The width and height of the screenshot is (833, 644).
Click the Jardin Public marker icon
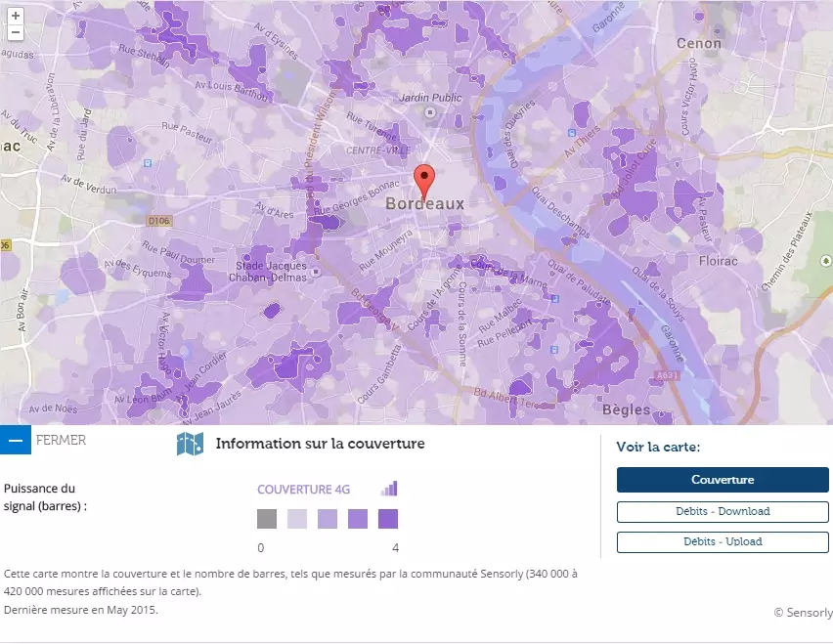tap(430, 112)
